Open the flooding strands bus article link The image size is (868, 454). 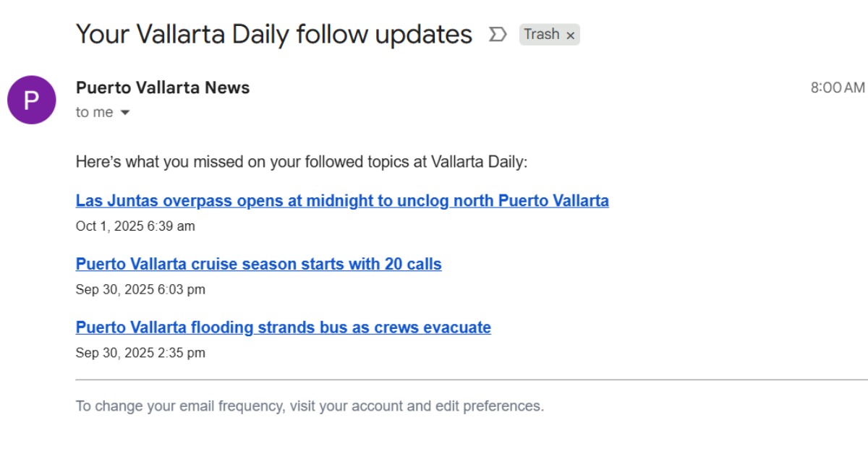coord(283,327)
